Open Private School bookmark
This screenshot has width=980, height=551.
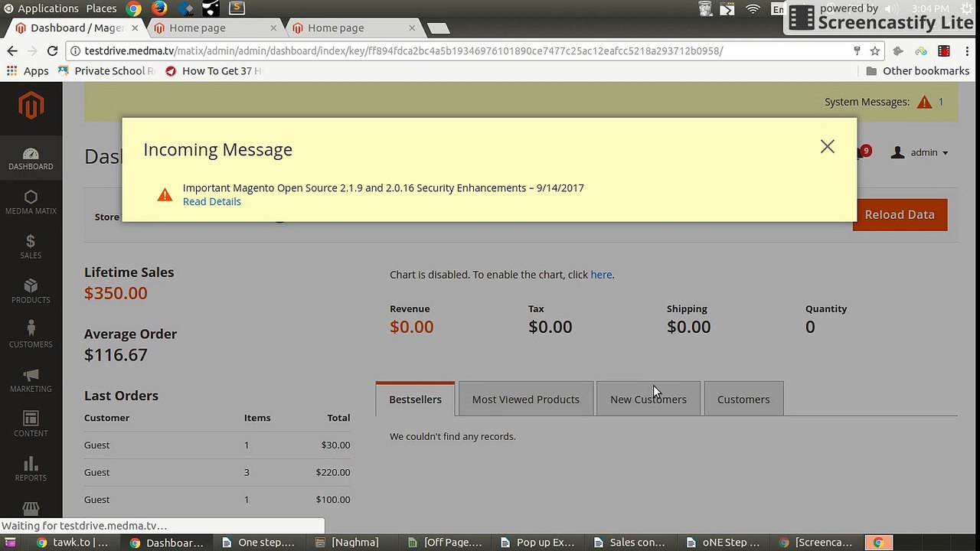(106, 71)
